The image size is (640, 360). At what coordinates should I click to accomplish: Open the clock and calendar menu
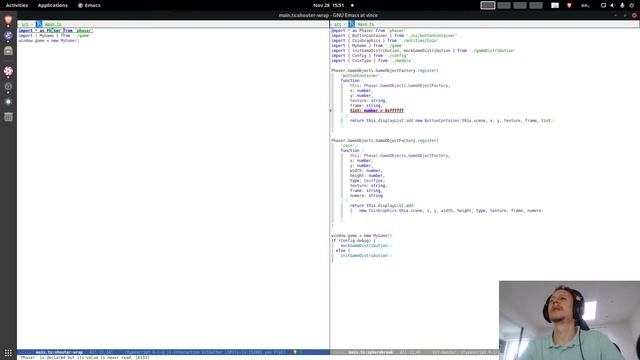pos(329,5)
